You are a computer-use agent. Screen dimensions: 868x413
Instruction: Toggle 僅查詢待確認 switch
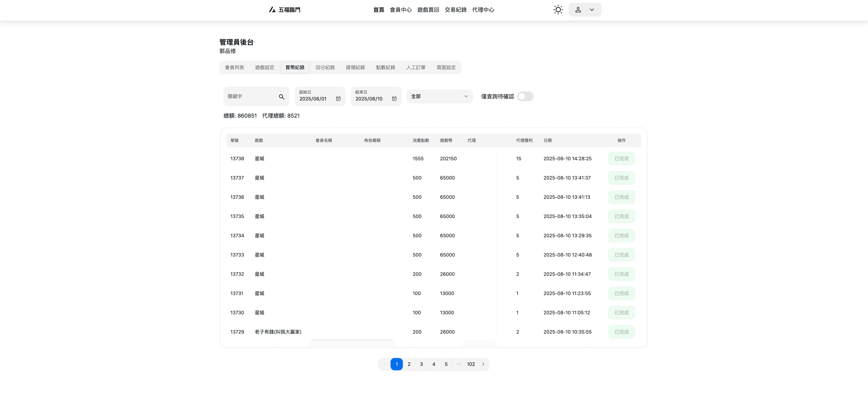(525, 96)
